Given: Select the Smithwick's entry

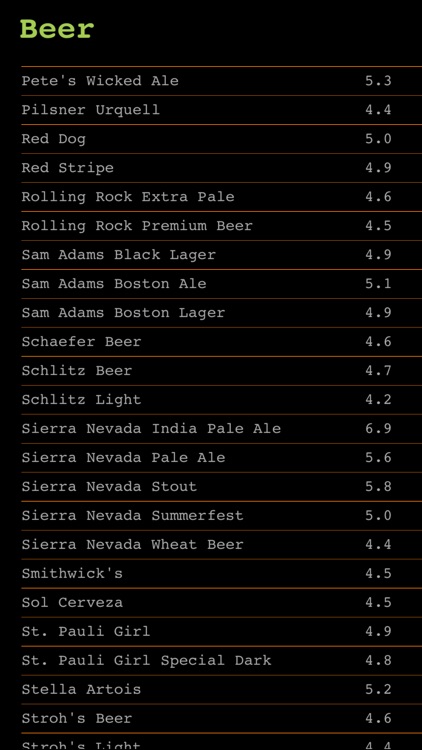Looking at the screenshot, I should (x=222, y=574).
